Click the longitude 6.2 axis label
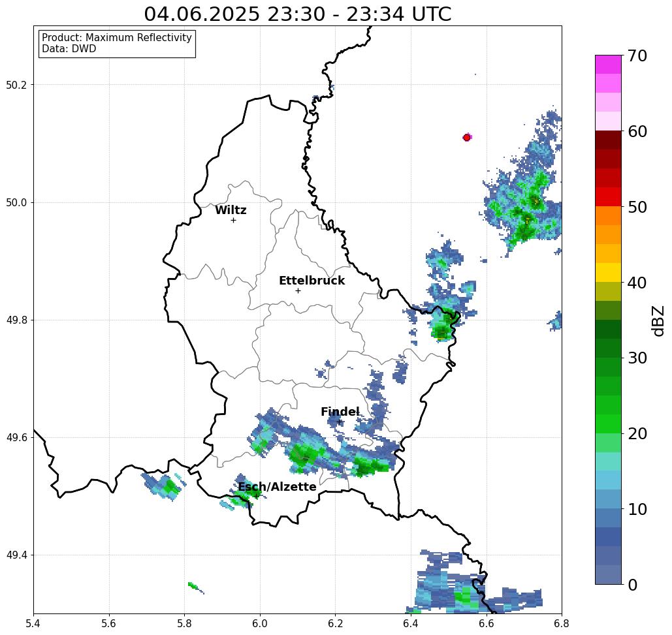This screenshot has width=672, height=635. [x=336, y=623]
